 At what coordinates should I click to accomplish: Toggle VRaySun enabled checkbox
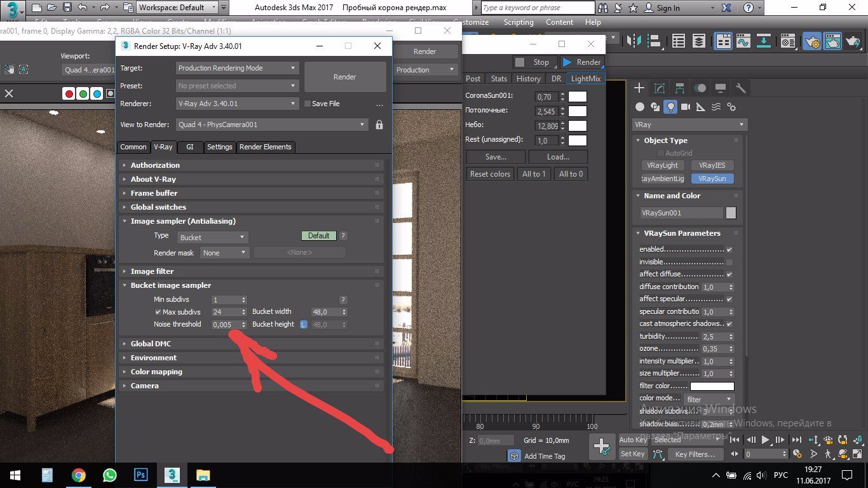click(729, 250)
